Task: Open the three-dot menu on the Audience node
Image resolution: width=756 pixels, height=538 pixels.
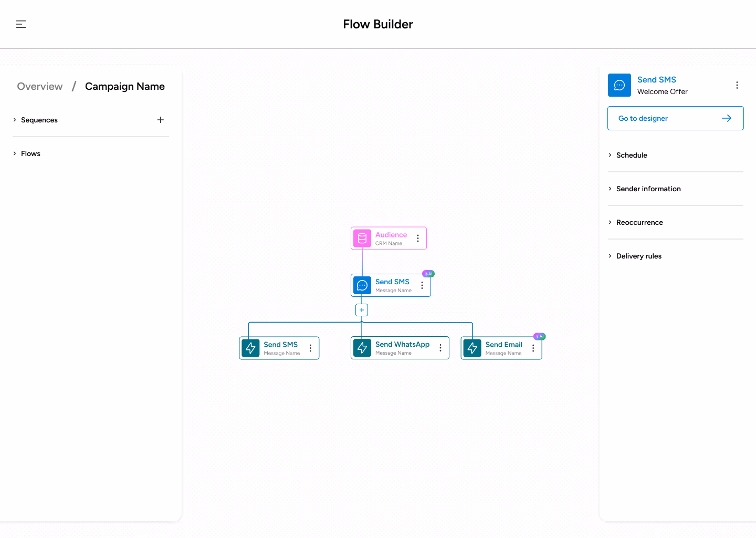Action: (x=417, y=238)
